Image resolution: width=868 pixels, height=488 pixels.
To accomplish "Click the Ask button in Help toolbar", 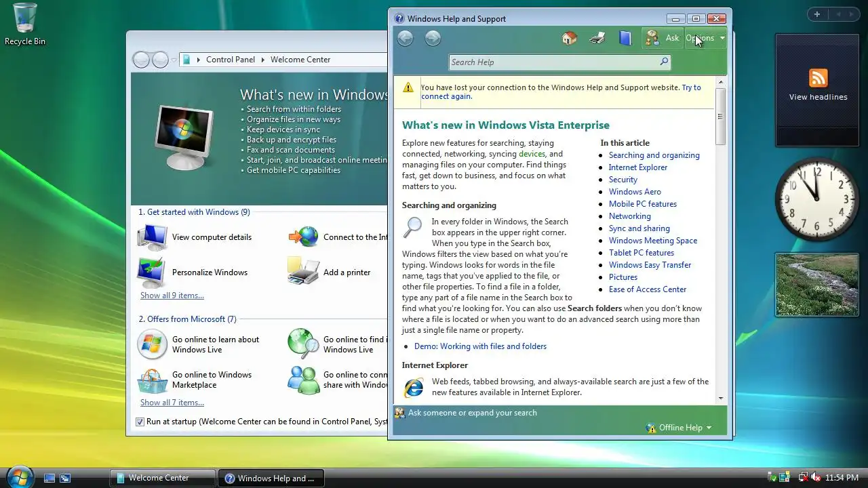I will point(663,38).
